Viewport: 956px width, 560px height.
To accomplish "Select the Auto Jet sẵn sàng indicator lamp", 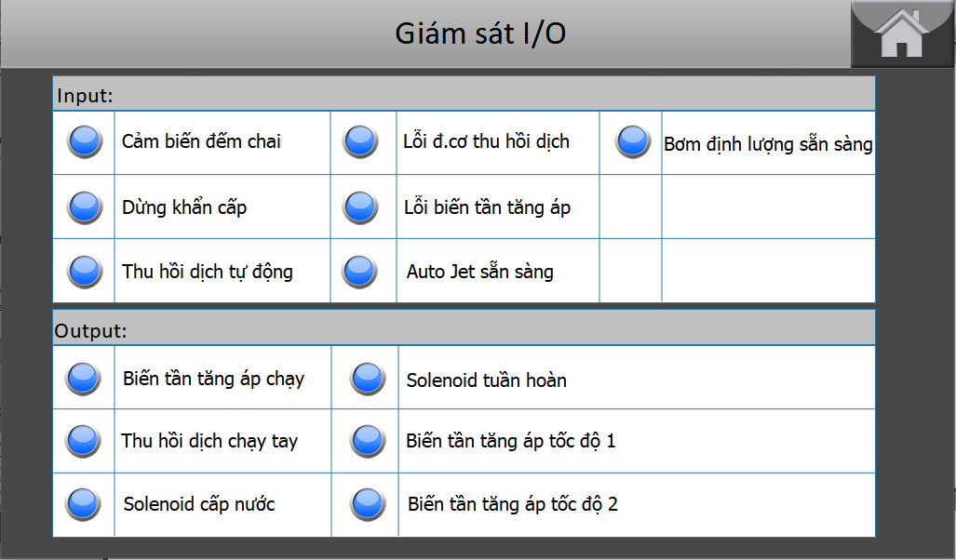I will point(359,272).
